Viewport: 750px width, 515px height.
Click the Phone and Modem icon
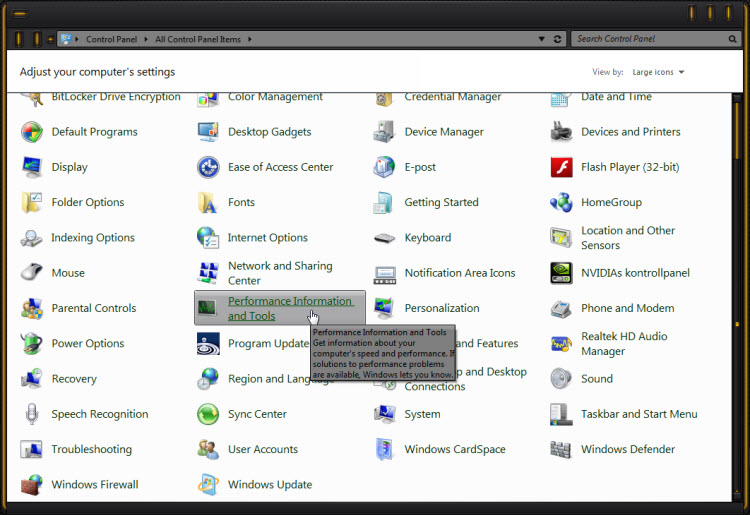point(561,308)
